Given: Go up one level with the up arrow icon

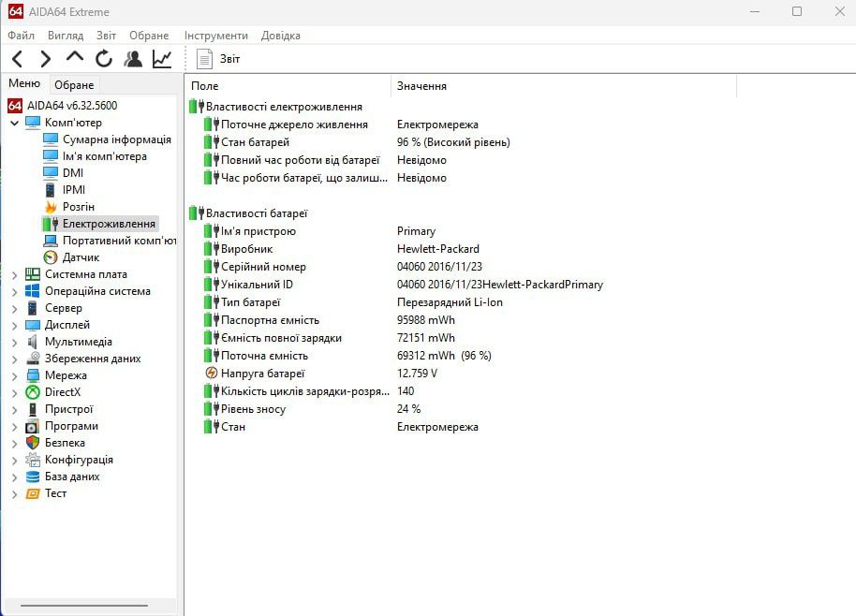Looking at the screenshot, I should [x=75, y=57].
